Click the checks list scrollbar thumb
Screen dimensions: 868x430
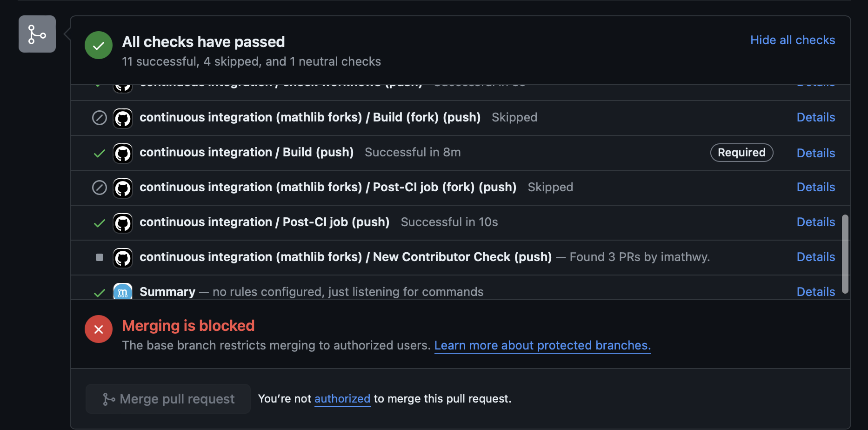pyautogui.click(x=845, y=254)
